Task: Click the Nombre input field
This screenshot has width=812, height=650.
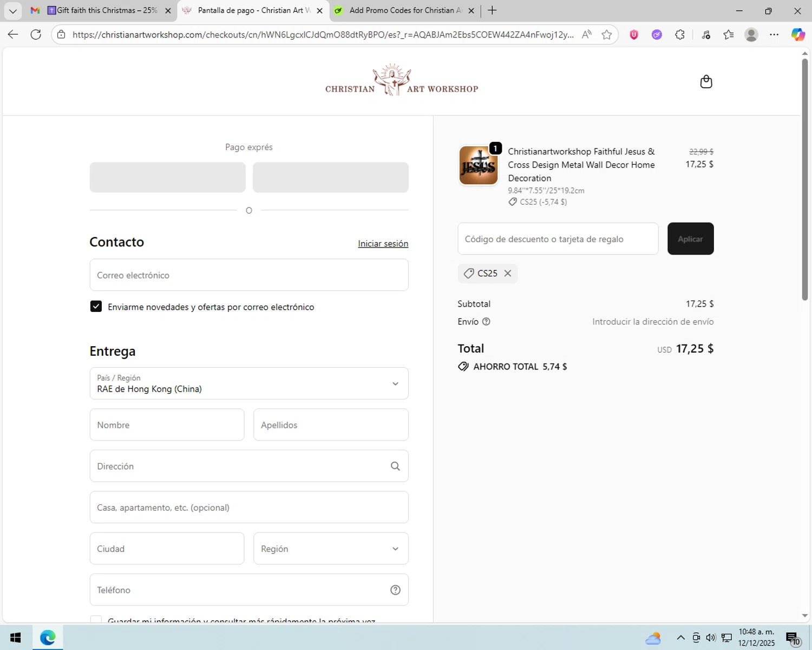Action: (x=167, y=425)
